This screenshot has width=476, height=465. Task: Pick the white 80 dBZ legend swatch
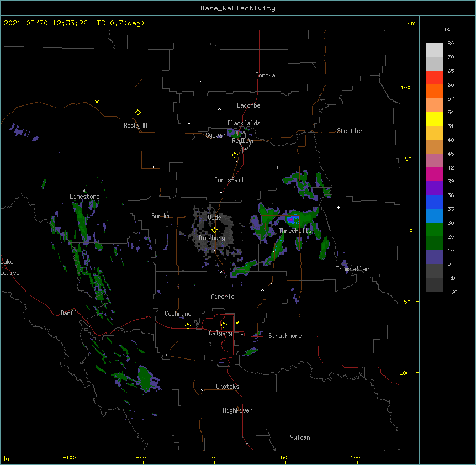(434, 50)
